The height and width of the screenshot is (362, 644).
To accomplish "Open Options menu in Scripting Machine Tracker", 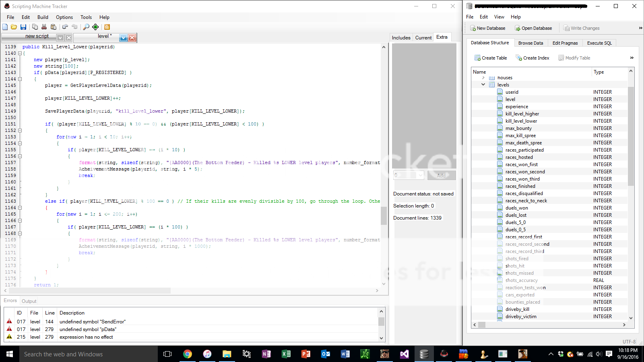I will tap(64, 17).
